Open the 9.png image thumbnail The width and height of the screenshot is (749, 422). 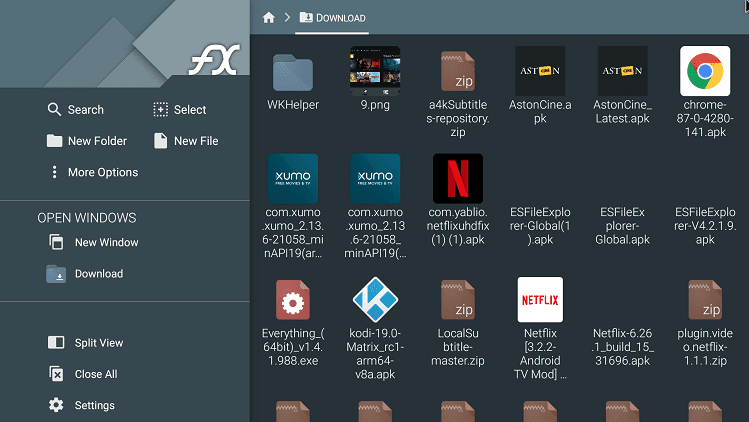tap(375, 71)
